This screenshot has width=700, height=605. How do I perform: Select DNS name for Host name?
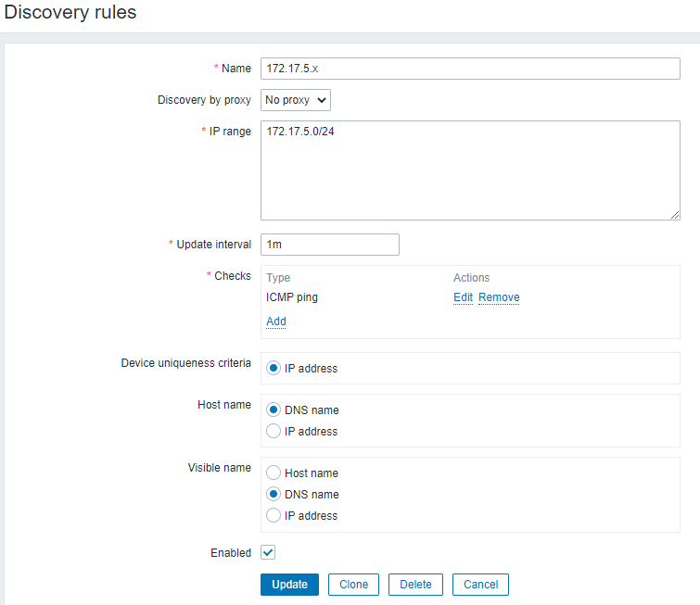point(274,410)
